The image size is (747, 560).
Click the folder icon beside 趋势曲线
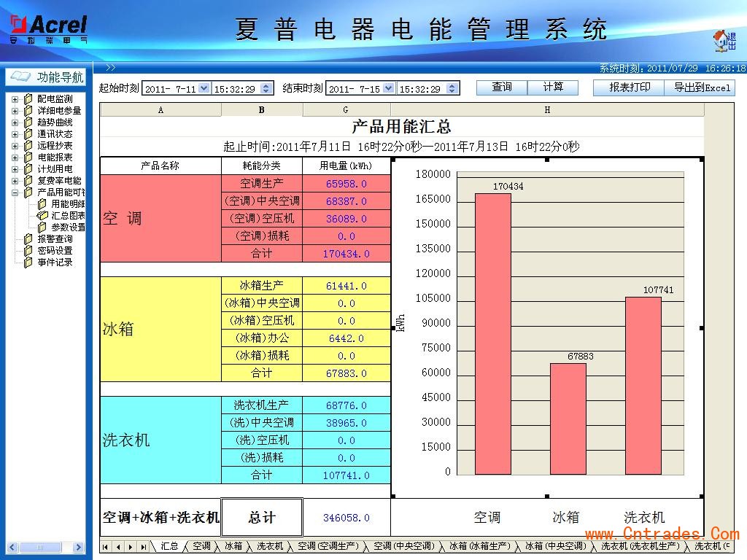point(28,122)
